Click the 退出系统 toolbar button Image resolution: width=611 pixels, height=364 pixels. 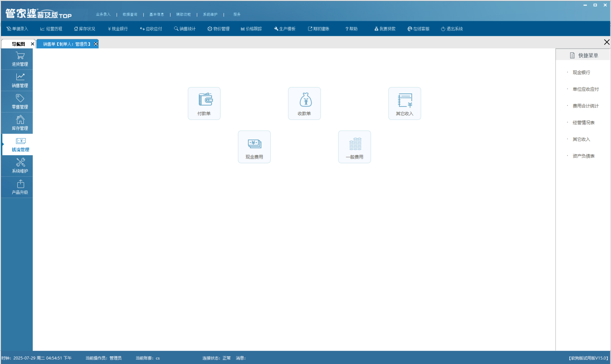click(452, 29)
